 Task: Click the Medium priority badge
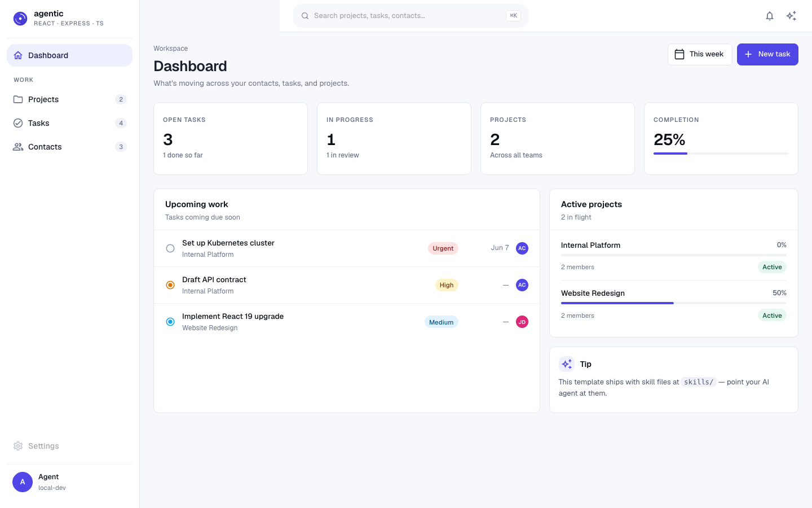[x=442, y=322]
